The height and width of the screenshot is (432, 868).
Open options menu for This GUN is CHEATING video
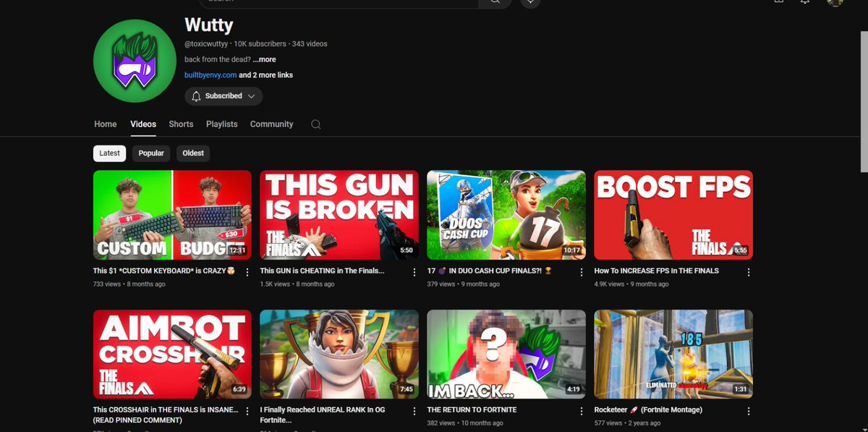(x=414, y=272)
